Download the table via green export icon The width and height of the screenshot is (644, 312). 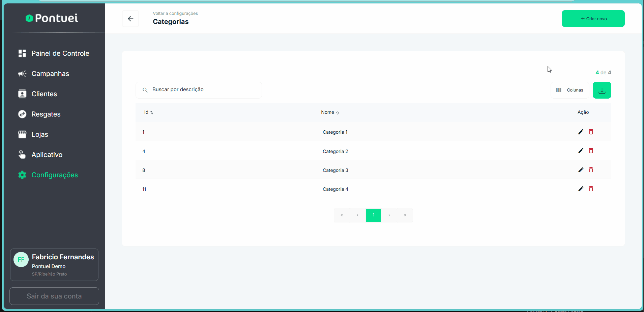point(602,90)
